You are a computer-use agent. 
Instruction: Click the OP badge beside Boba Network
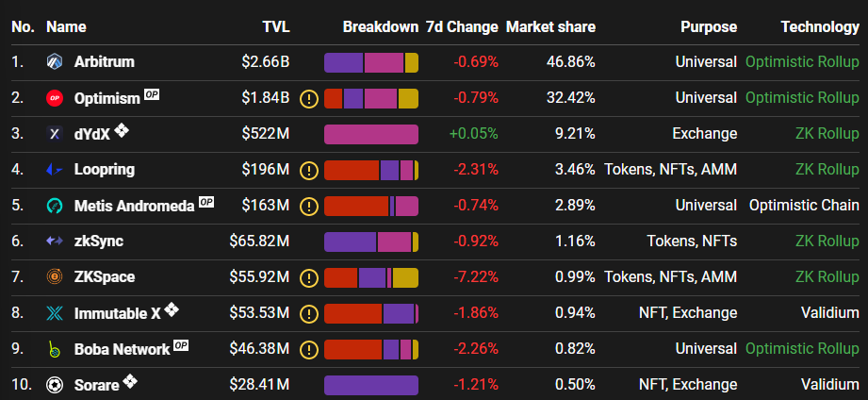coord(181,345)
